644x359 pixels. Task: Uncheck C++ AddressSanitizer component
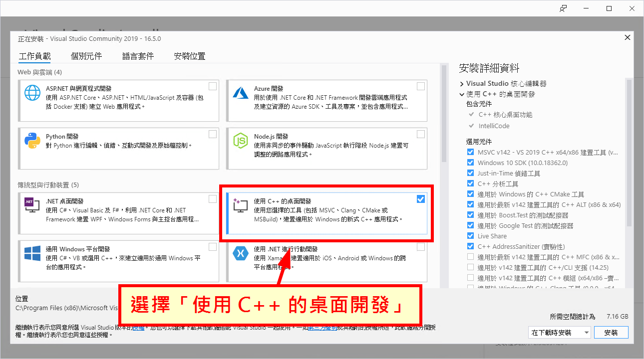470,246
